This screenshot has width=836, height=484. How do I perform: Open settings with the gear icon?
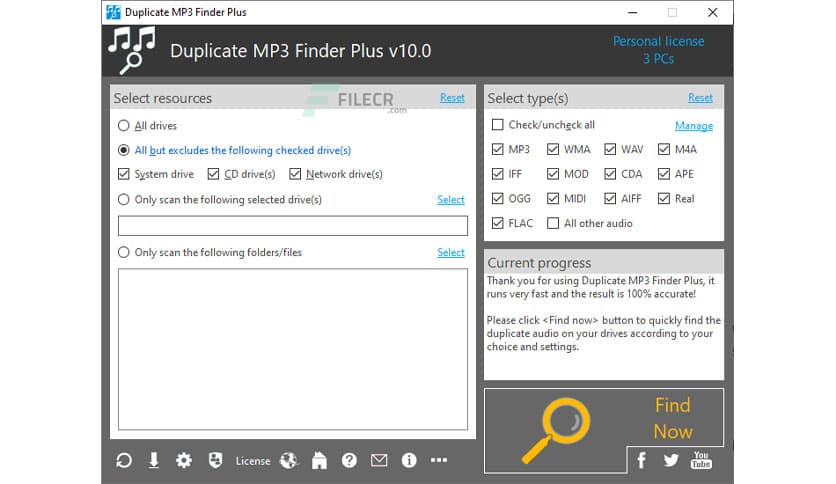184,460
